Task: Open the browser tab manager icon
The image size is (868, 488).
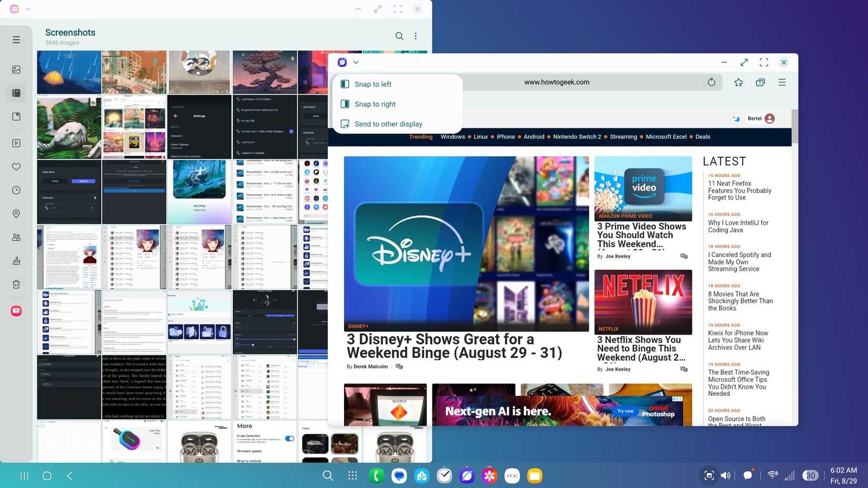Action: 760,82
